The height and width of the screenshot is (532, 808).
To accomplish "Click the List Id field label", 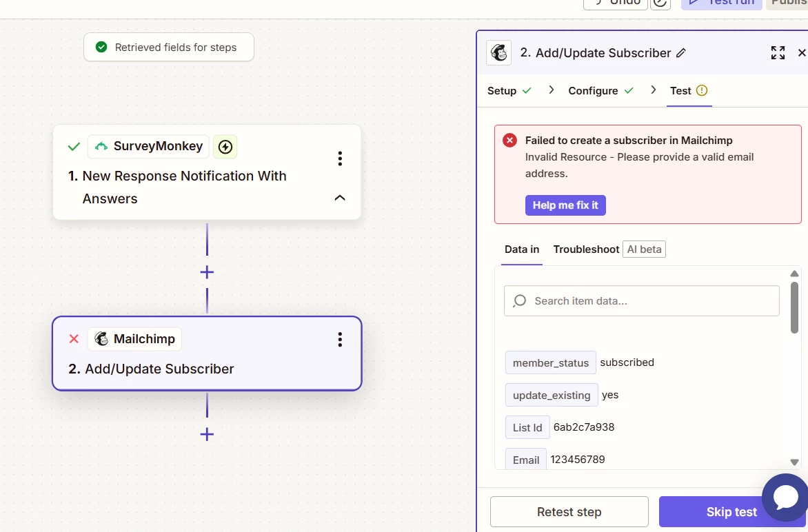I will pos(527,427).
